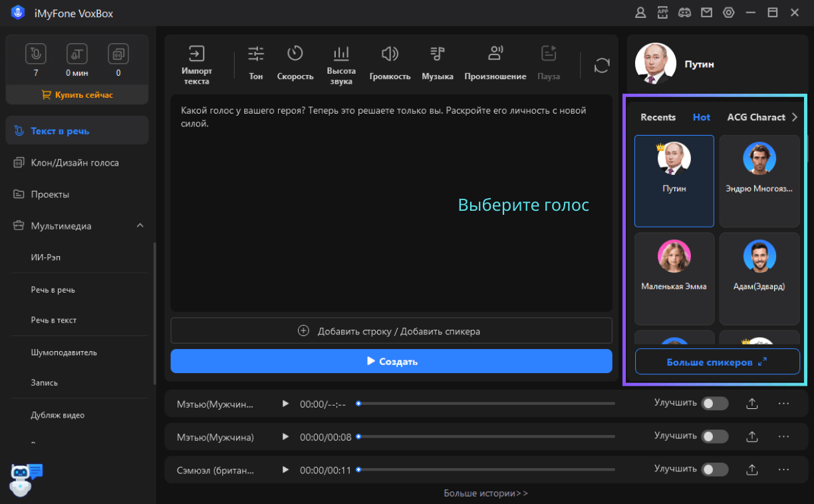Open the mail icon in title bar

click(x=706, y=13)
